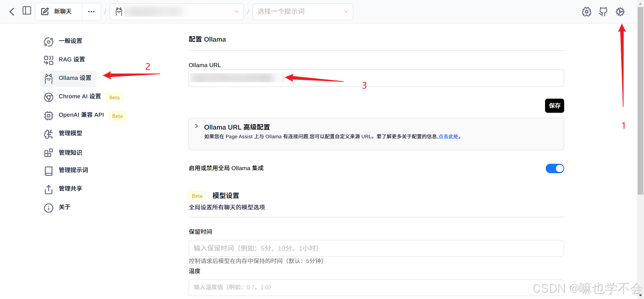The image size is (644, 299).
Task: Click the 管理模型 brain icon
Action: pos(49,134)
